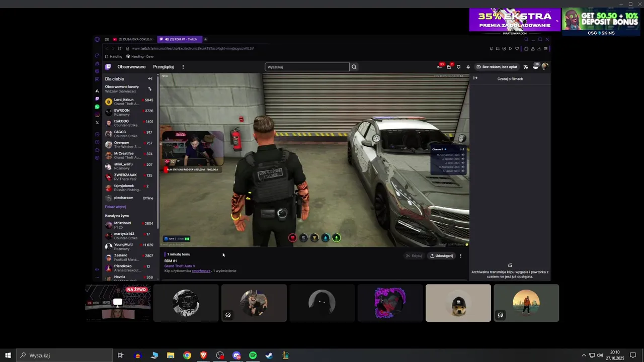Open the EWROON channel
This screenshot has height=362, width=644.
point(130,112)
